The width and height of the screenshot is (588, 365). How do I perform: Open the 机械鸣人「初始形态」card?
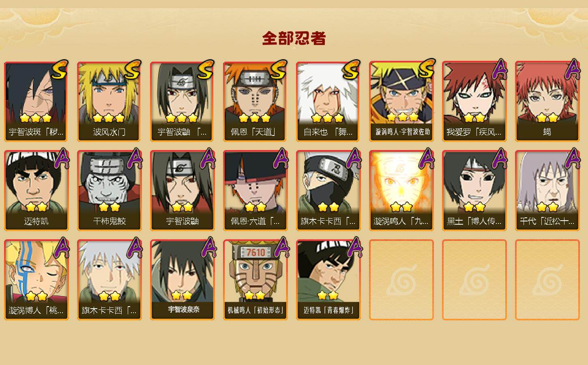[x=255, y=280]
